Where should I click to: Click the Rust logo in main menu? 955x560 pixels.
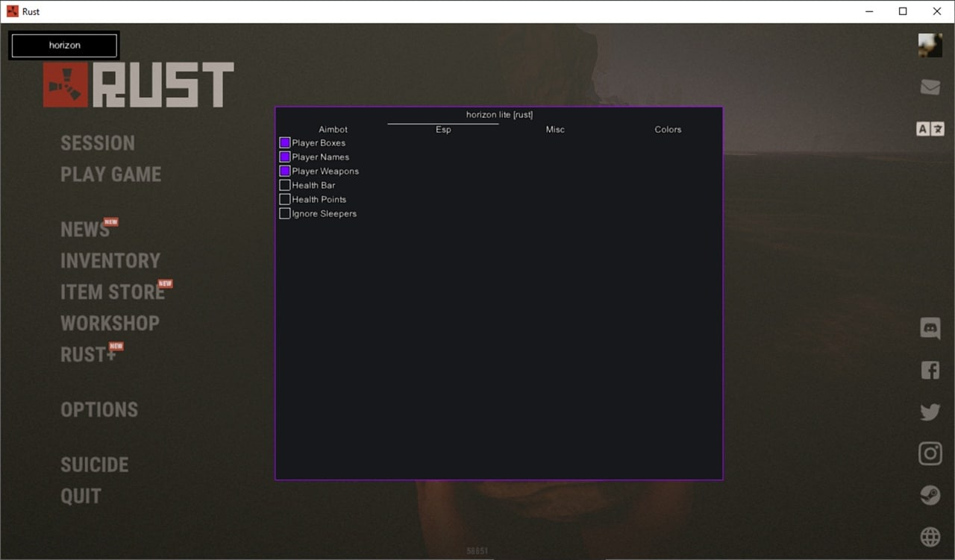pyautogui.click(x=139, y=84)
